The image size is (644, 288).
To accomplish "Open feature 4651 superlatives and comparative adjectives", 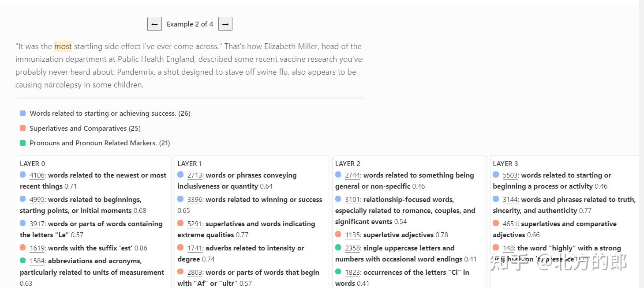I will [510, 224].
